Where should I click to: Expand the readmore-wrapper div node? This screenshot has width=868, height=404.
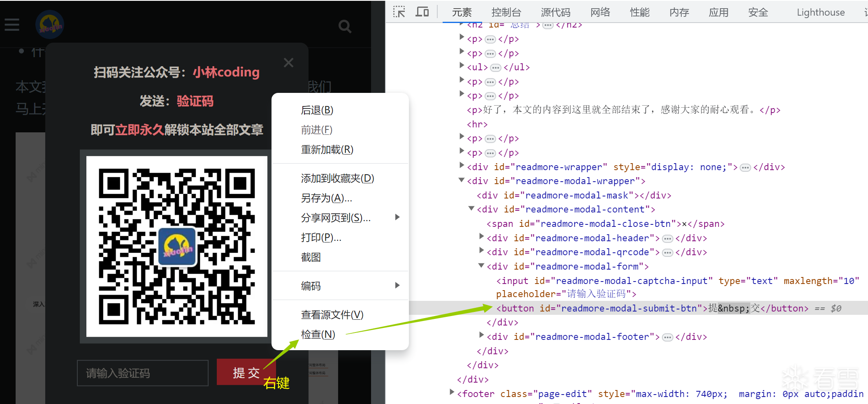(x=462, y=165)
